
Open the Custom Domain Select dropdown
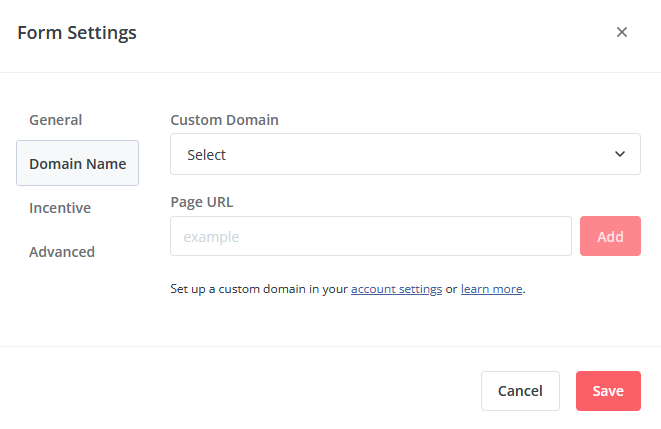[x=405, y=154]
